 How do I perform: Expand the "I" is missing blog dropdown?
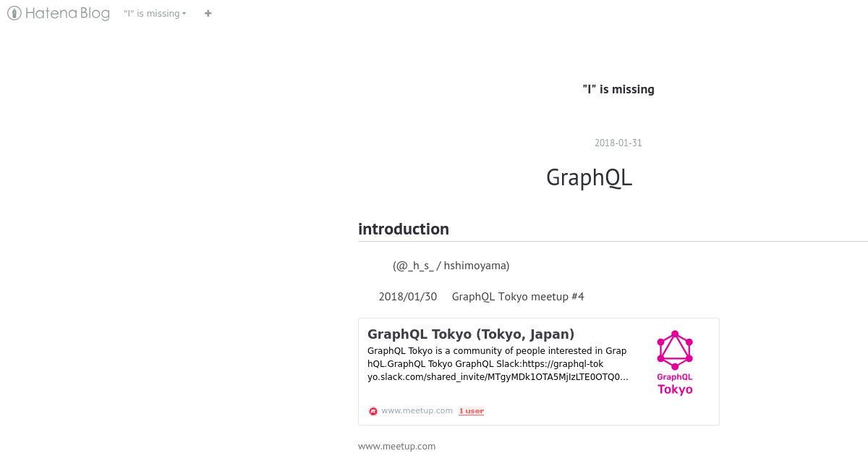[153, 13]
